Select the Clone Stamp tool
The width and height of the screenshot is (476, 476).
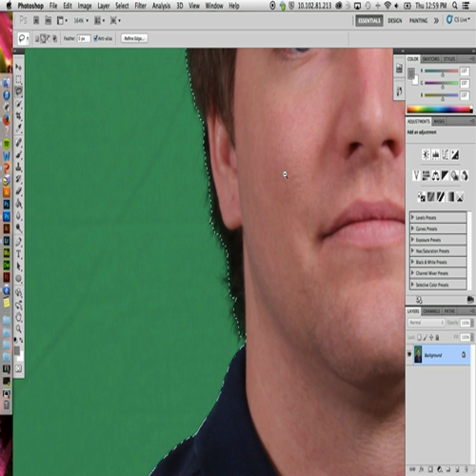pyautogui.click(x=18, y=167)
